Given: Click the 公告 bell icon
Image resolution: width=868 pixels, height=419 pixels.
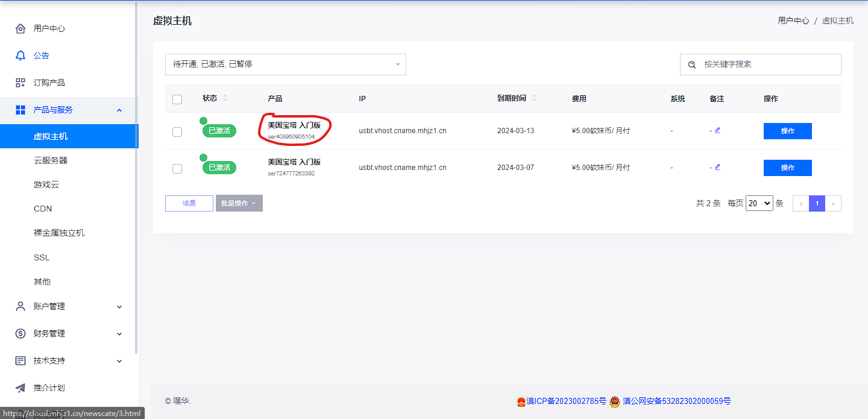Looking at the screenshot, I should pyautogui.click(x=20, y=55).
